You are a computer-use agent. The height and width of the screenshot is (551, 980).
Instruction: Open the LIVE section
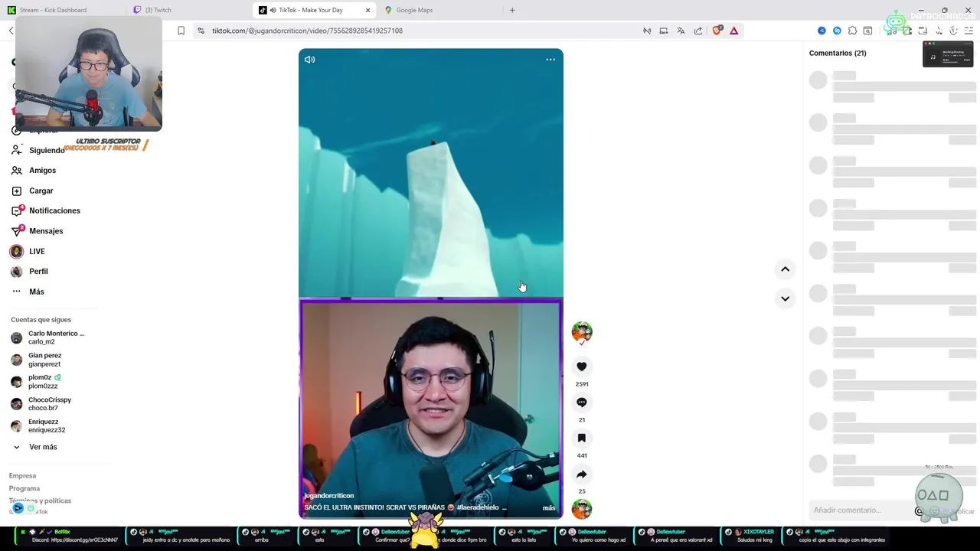37,251
